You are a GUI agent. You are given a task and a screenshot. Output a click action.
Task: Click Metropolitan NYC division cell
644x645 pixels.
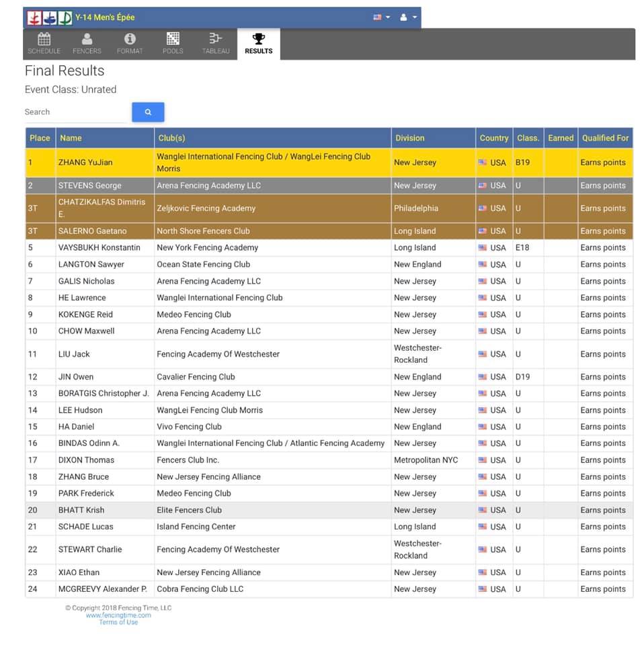click(434, 460)
